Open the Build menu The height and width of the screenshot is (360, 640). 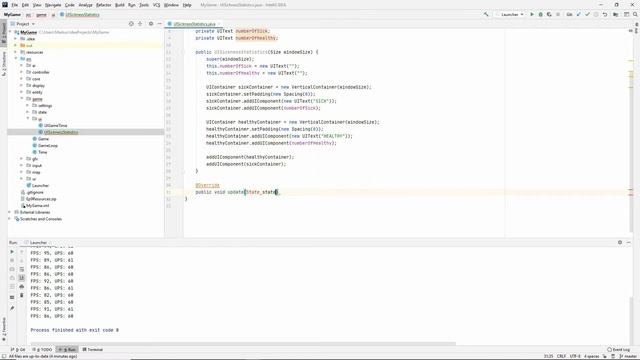click(120, 5)
